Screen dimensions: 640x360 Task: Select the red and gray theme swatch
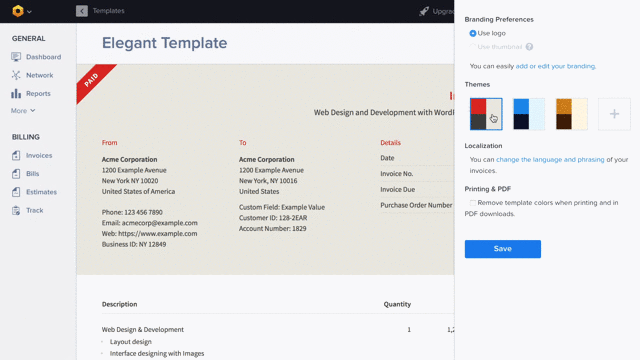(486, 114)
